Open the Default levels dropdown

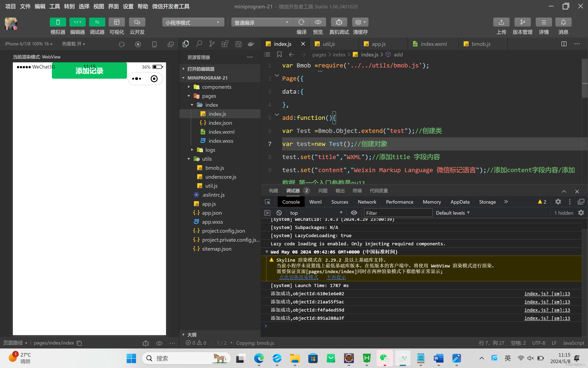pos(452,213)
